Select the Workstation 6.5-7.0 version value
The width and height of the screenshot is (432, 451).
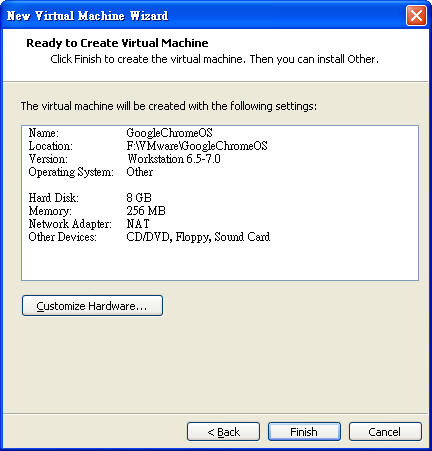coord(174,159)
